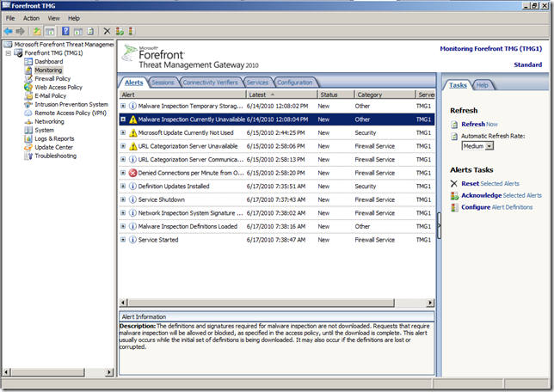Open the Automatic Refresh Rate Medium dropdown
Image resolution: width=554 pixels, height=392 pixels.
pyautogui.click(x=489, y=146)
